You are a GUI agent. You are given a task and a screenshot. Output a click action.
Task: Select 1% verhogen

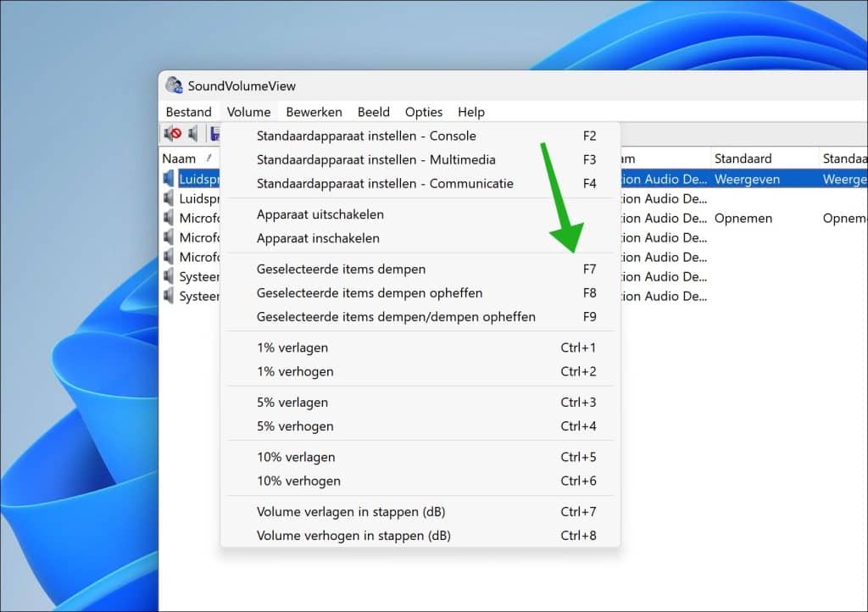click(x=420, y=371)
